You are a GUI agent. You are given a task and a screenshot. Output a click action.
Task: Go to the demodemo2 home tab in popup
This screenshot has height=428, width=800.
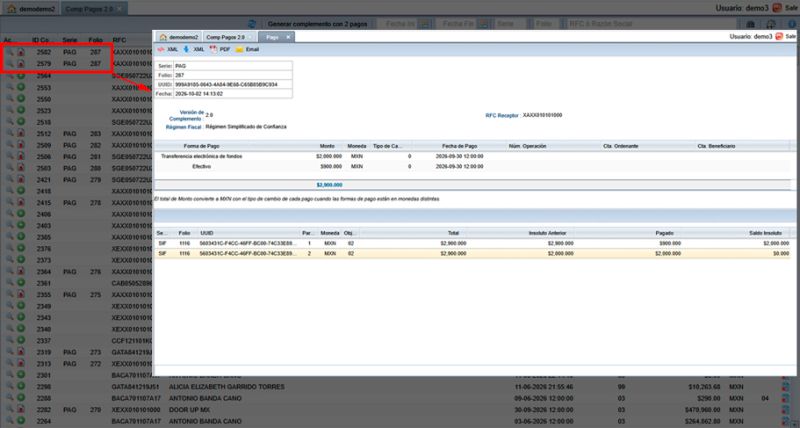point(178,37)
